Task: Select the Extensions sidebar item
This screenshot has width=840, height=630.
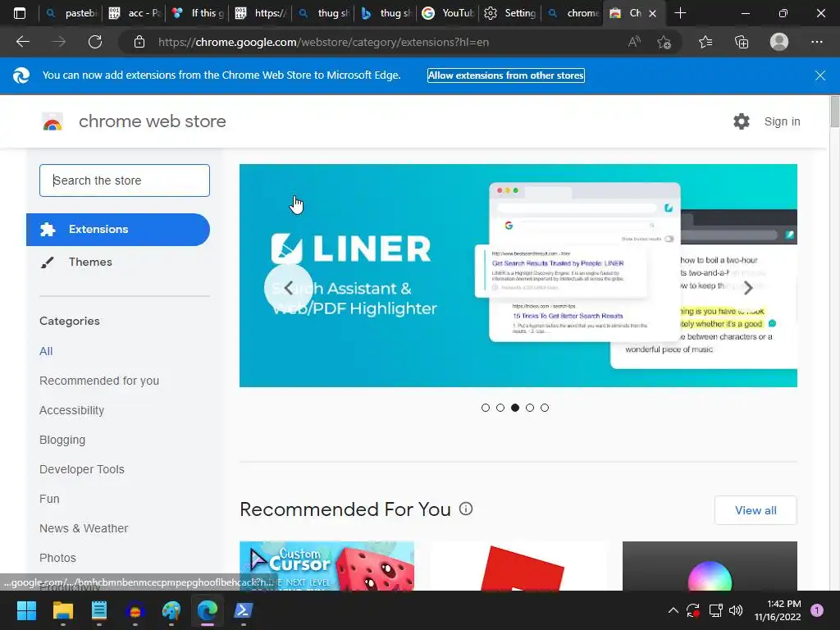Action: (x=118, y=230)
